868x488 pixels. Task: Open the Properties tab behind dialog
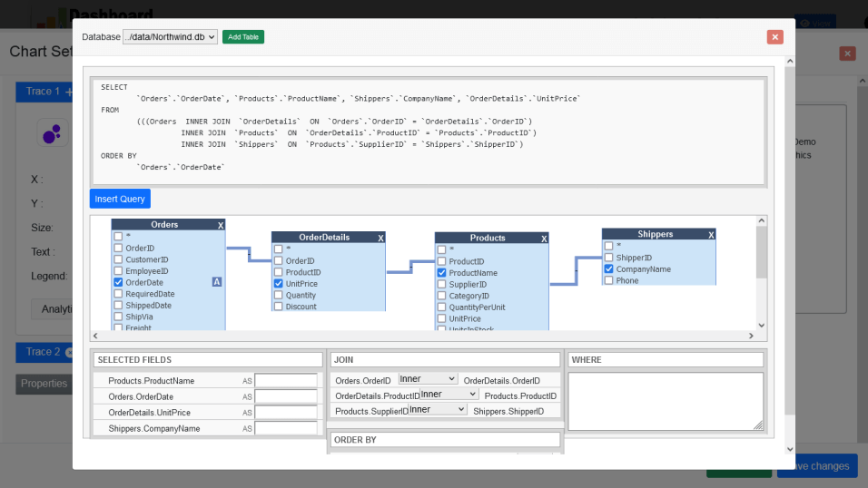pos(44,384)
